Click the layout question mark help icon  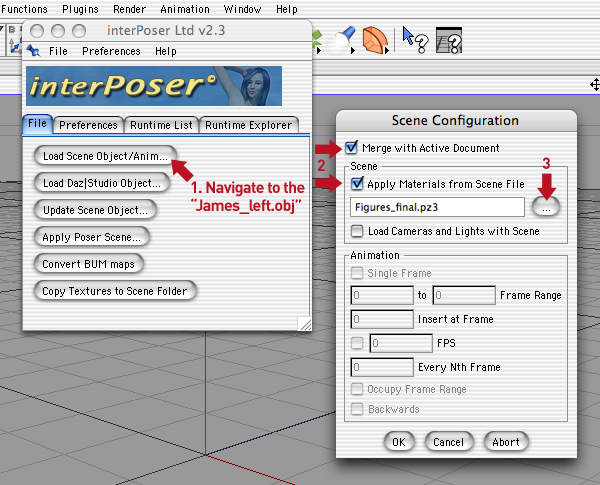click(449, 40)
